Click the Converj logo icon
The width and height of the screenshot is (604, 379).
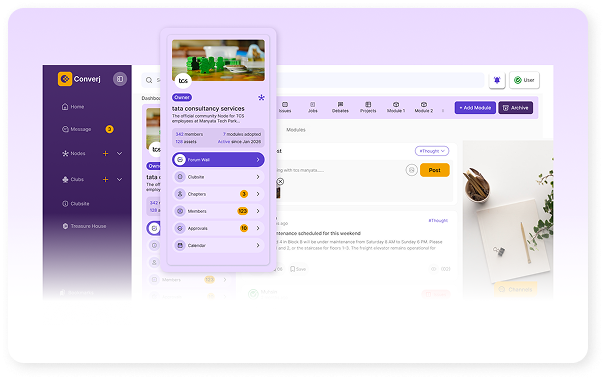click(x=65, y=79)
